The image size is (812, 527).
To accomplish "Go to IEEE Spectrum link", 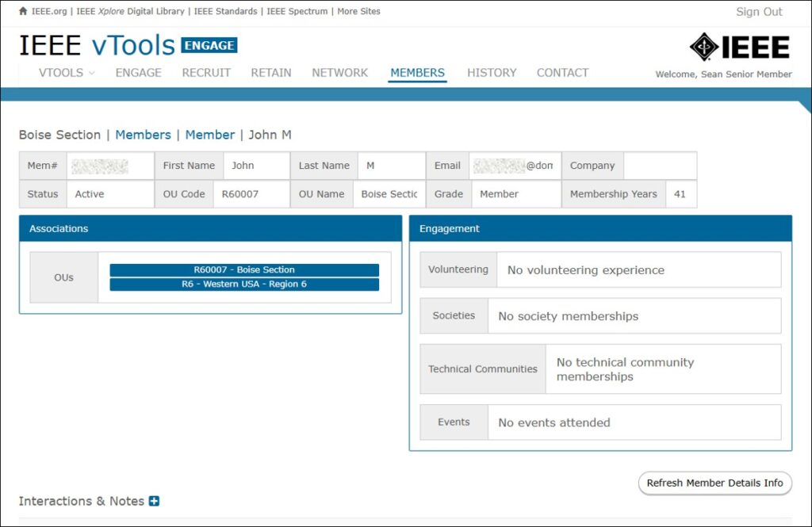I will click(x=297, y=11).
